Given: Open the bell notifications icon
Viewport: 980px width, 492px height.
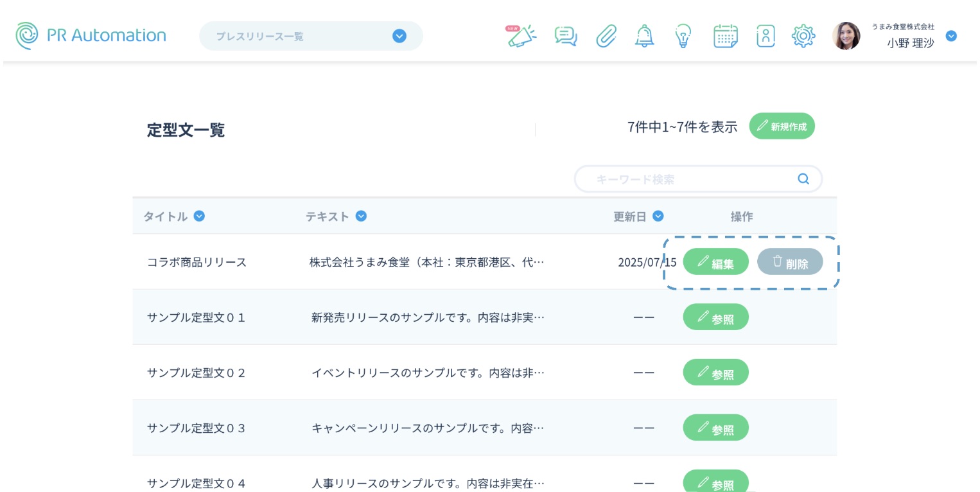Looking at the screenshot, I should click(644, 36).
